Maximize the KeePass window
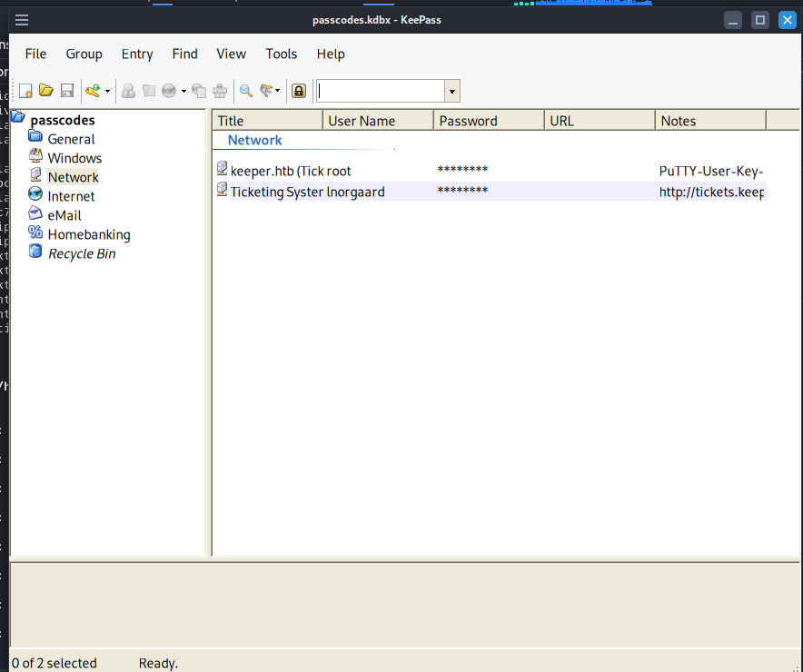The image size is (803, 672). tap(760, 21)
